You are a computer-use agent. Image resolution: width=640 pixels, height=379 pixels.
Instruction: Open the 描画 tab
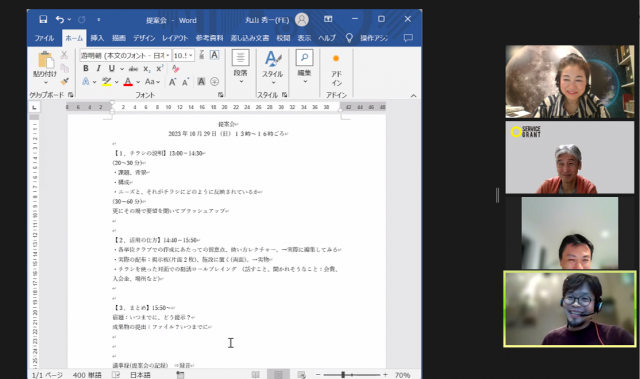coord(119,38)
